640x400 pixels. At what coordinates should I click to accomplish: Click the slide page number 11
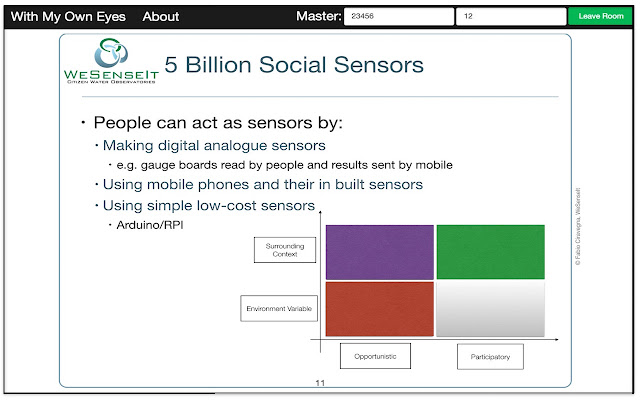(320, 383)
